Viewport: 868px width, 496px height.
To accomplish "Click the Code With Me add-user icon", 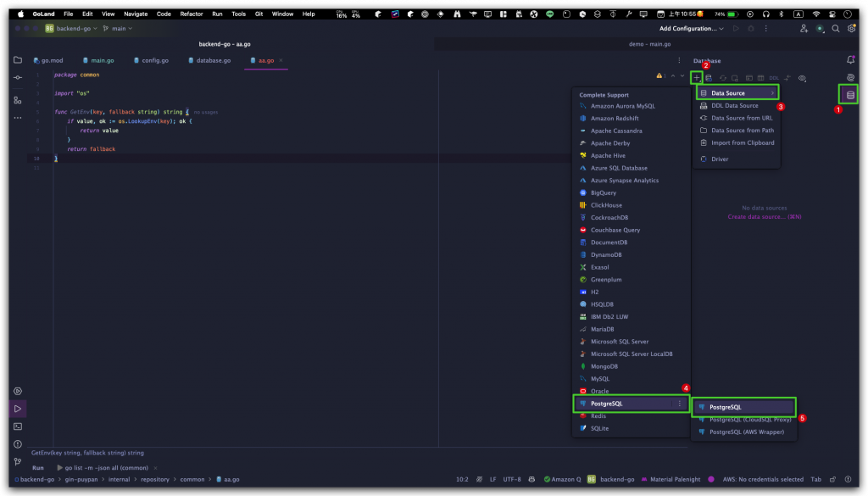I will (804, 28).
